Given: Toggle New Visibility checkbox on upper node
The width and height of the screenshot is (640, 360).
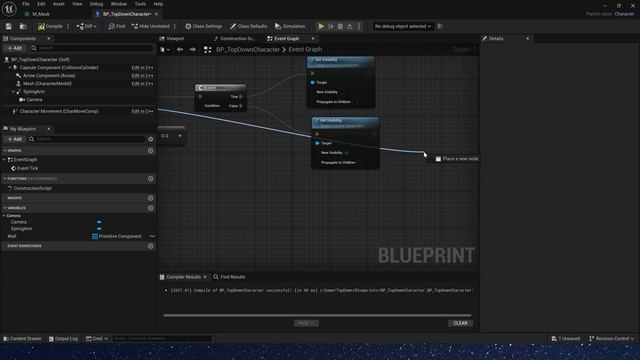Looking at the screenshot, I should pos(342,92).
